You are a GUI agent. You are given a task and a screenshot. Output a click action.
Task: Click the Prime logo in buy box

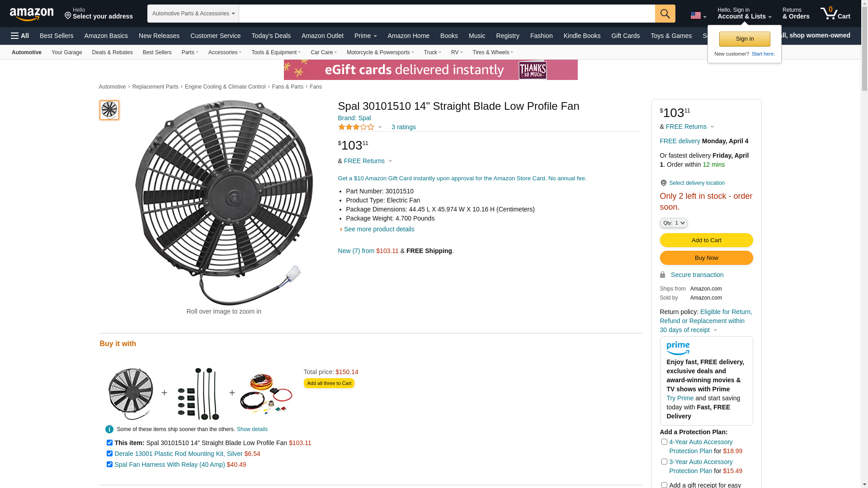(x=678, y=348)
